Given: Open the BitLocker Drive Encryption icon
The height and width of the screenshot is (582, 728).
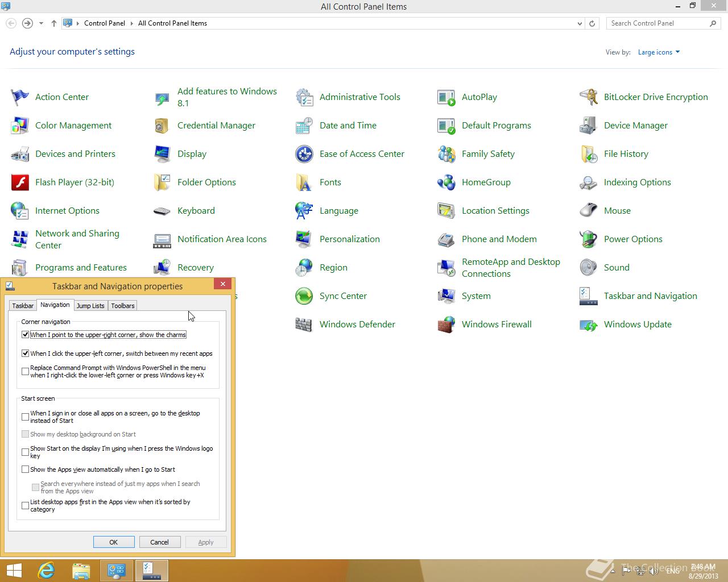Looking at the screenshot, I should coord(589,97).
